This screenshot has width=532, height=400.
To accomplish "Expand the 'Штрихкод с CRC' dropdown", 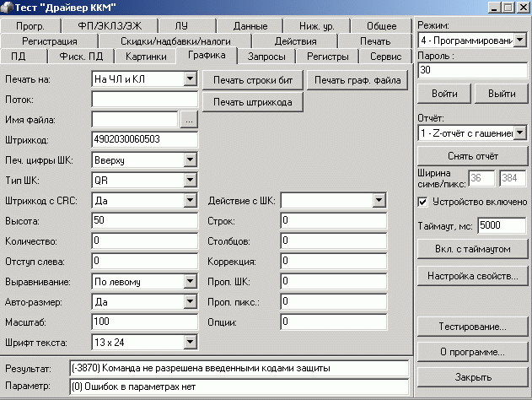I will point(190,200).
